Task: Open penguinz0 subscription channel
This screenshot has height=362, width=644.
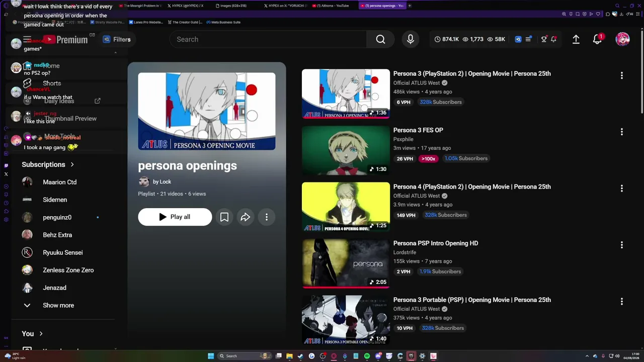Action: (x=57, y=217)
